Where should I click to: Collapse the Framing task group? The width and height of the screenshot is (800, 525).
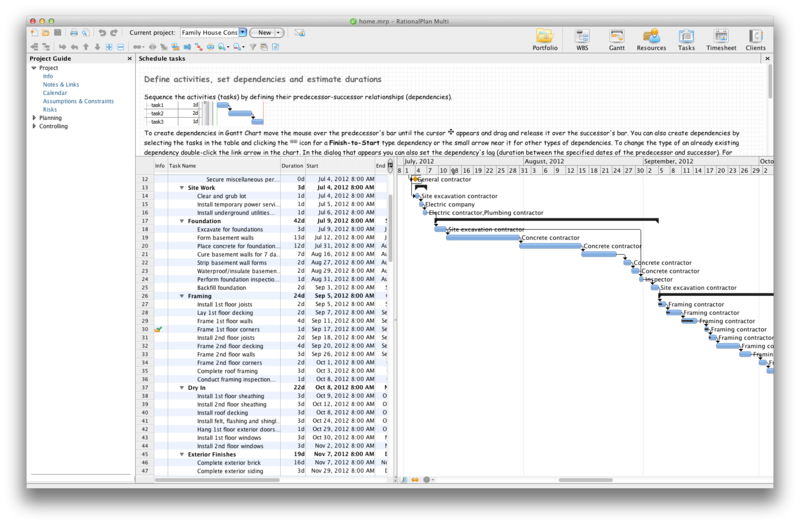(182, 296)
